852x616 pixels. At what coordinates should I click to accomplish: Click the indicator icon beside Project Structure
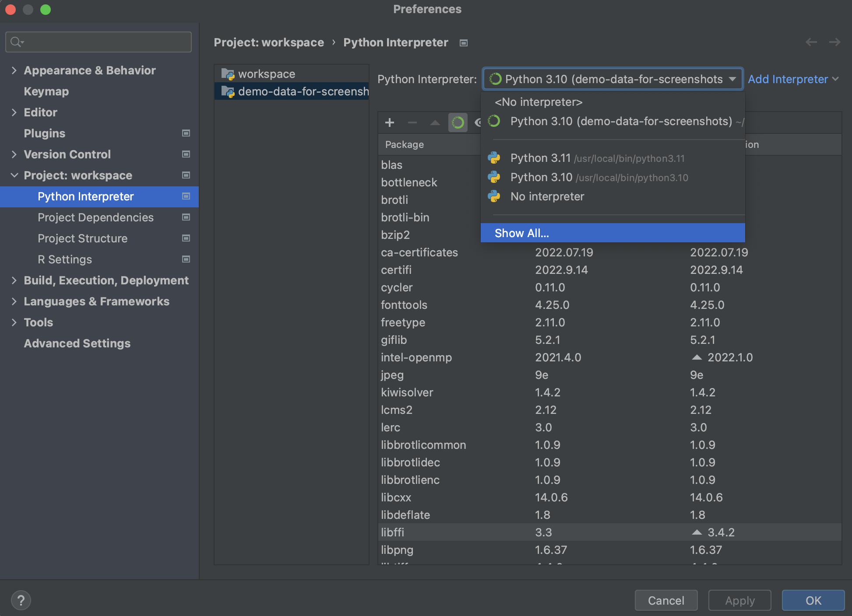click(186, 238)
